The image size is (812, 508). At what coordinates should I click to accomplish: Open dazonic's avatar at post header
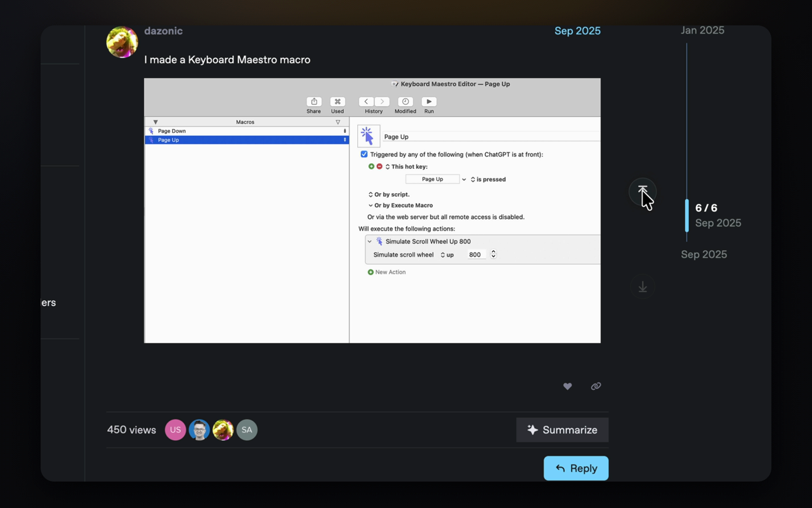(122, 42)
